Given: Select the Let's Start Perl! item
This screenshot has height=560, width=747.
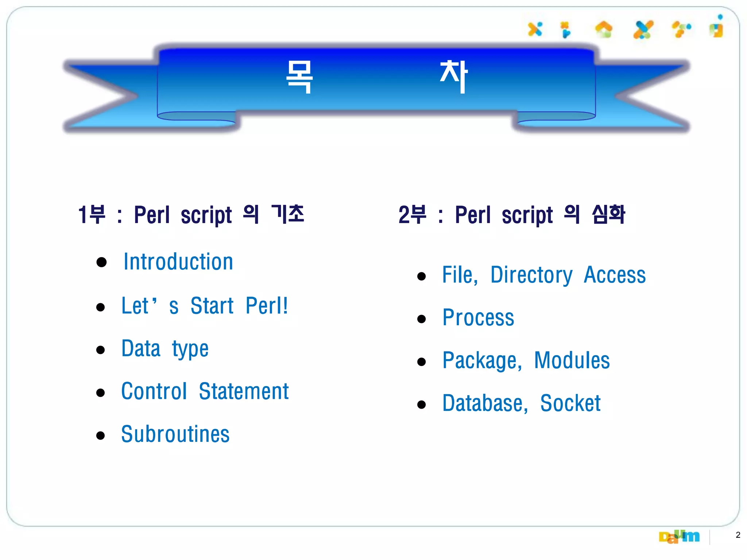Looking at the screenshot, I should [205, 306].
